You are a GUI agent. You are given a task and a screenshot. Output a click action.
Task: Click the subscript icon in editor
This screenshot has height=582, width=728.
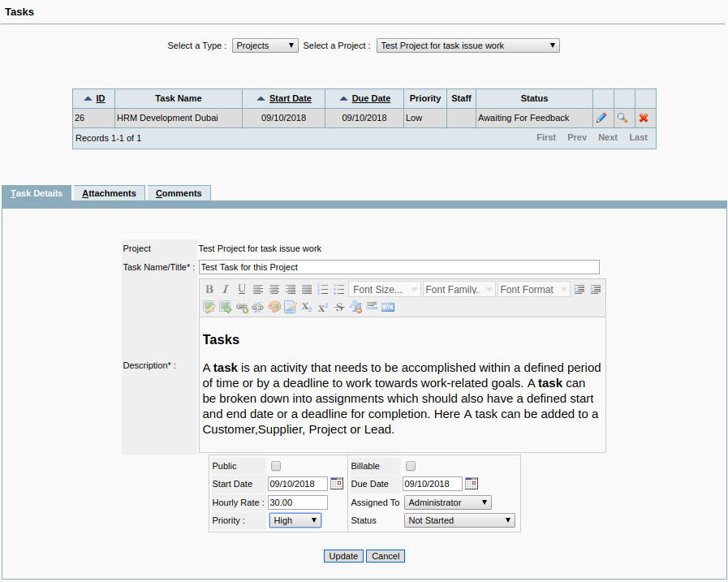click(x=307, y=307)
